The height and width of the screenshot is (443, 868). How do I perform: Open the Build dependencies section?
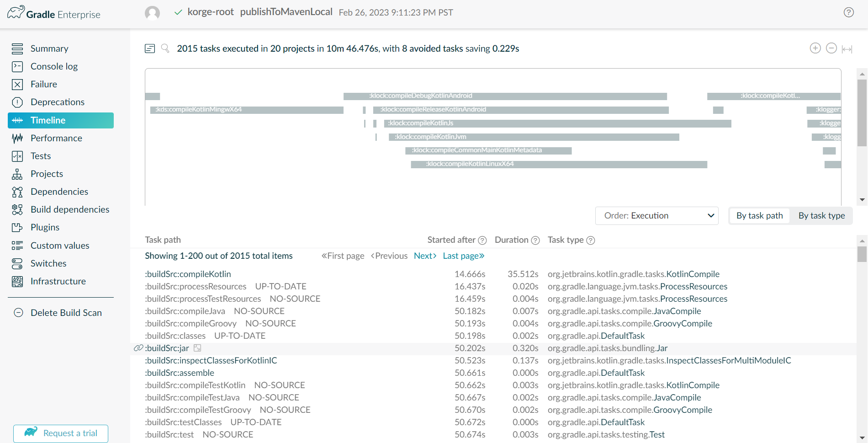pos(70,209)
